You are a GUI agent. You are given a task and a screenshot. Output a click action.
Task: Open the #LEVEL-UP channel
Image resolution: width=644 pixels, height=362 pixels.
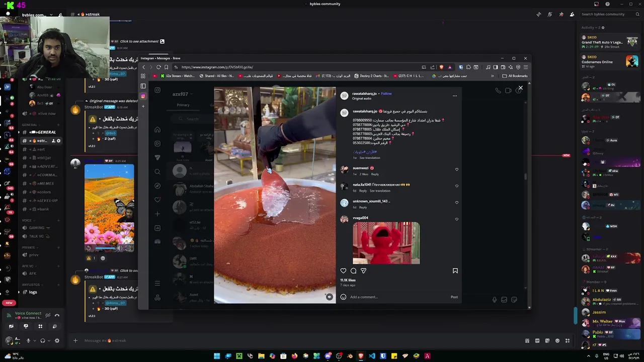click(43, 201)
